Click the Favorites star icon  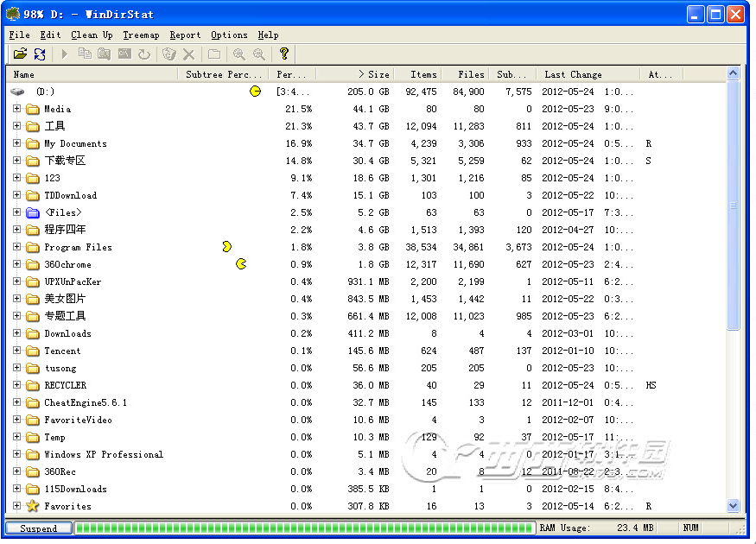point(33,506)
